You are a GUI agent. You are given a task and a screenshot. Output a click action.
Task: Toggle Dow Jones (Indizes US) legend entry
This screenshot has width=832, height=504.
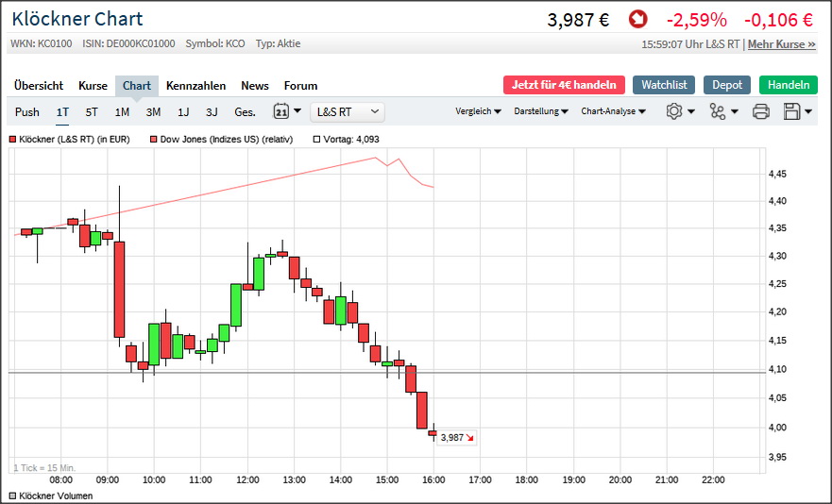221,140
